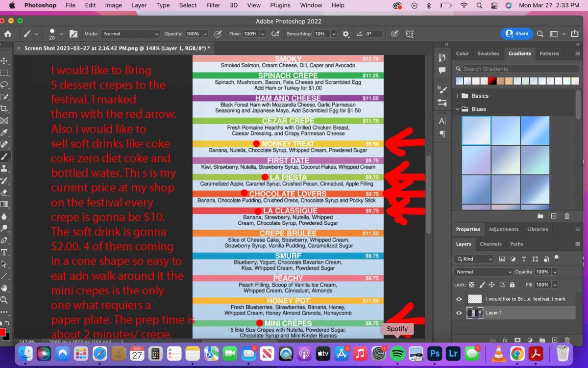
Task: Open the brush Mode dropdown
Action: point(130,34)
